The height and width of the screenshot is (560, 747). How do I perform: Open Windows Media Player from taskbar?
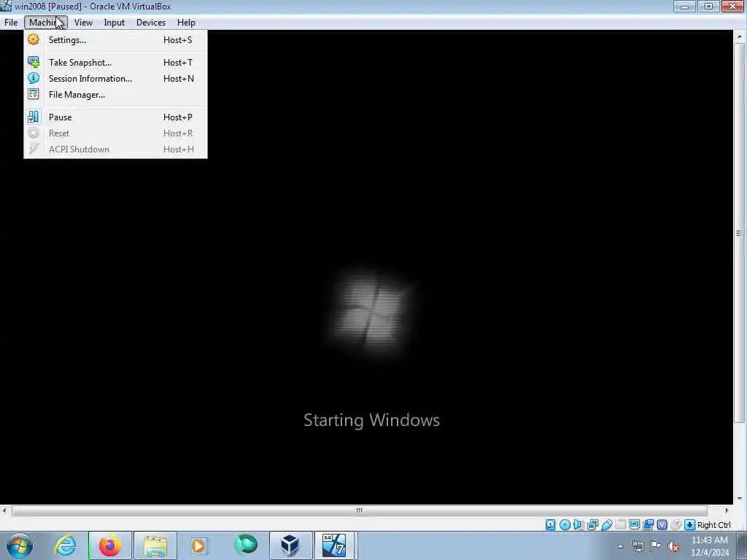point(200,545)
